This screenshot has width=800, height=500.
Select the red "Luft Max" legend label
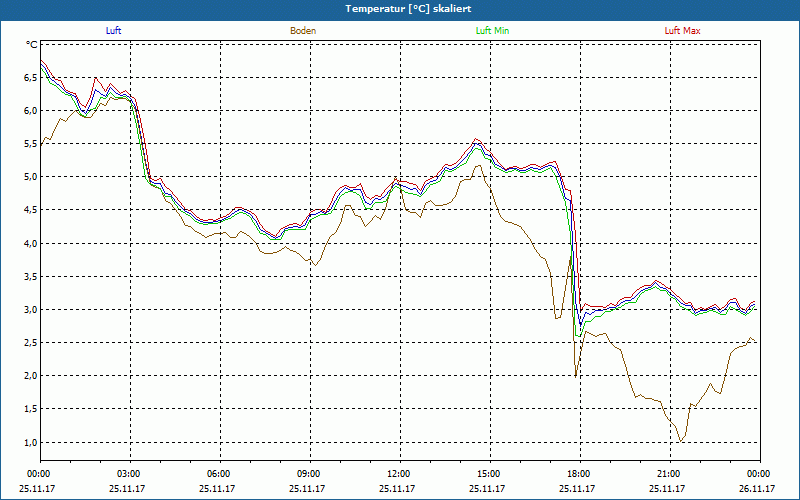682,31
